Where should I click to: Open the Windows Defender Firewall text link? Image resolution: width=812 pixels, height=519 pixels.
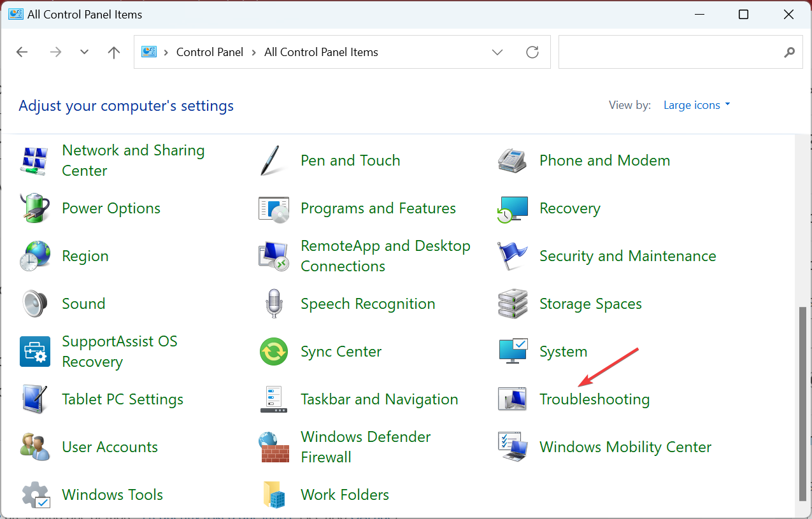366,447
